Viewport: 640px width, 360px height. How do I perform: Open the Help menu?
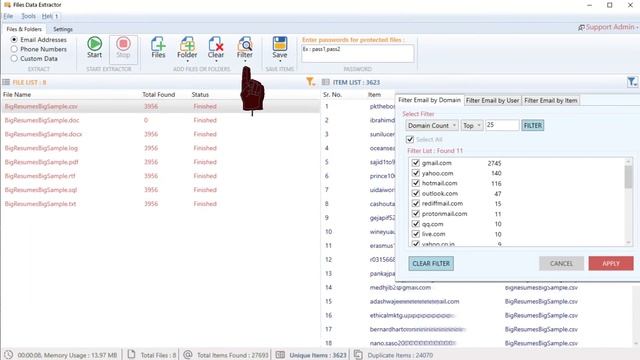[47, 16]
